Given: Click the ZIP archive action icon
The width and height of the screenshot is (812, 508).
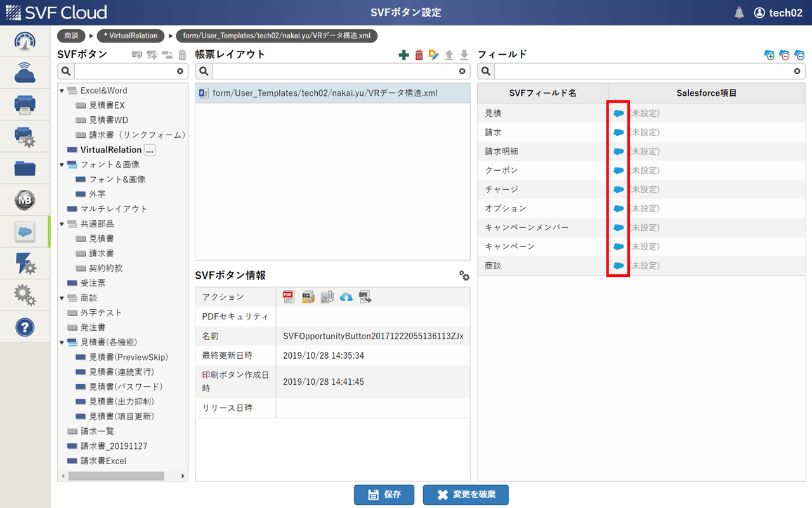Looking at the screenshot, I should click(308, 297).
